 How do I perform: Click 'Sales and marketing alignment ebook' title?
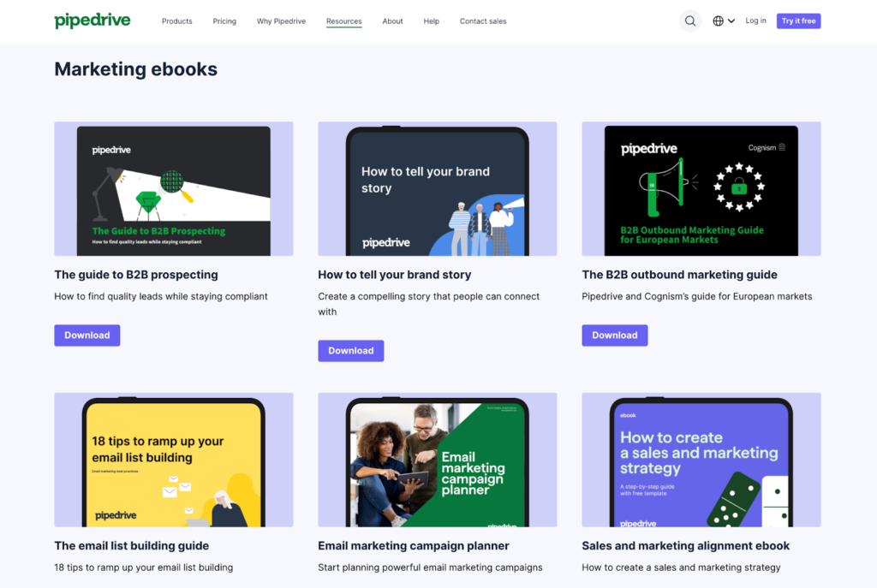(686, 545)
